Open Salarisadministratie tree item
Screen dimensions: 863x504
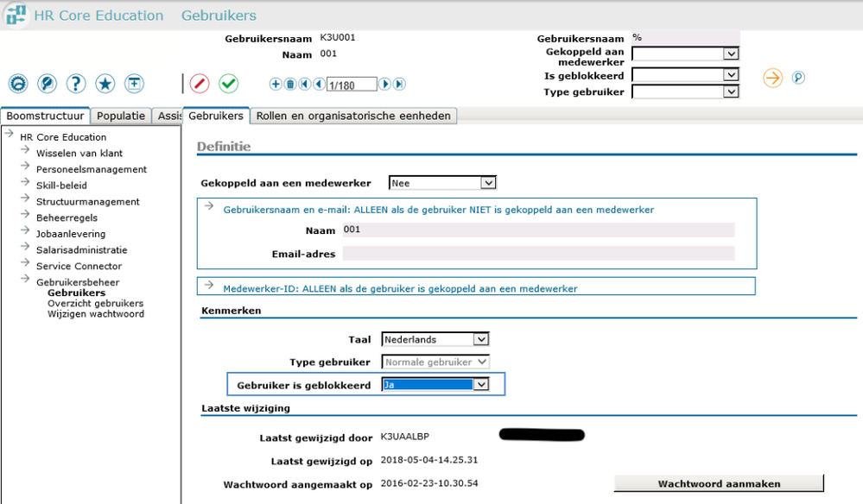tap(81, 250)
